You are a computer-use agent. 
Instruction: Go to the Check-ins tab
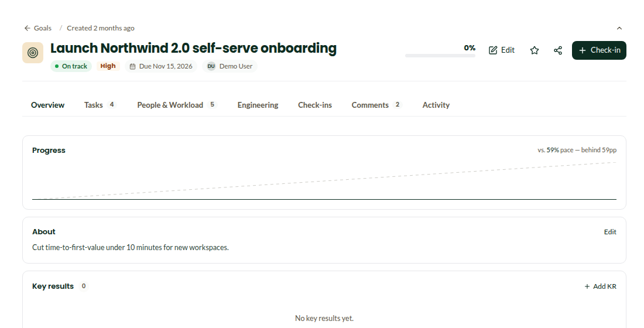click(x=315, y=105)
